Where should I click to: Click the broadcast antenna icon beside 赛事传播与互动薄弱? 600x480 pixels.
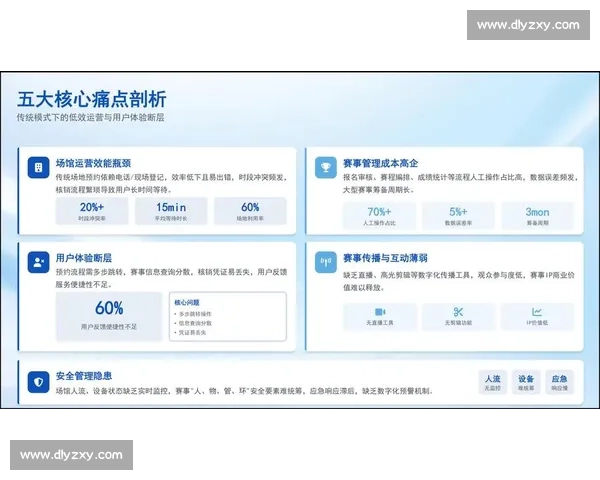point(326,262)
